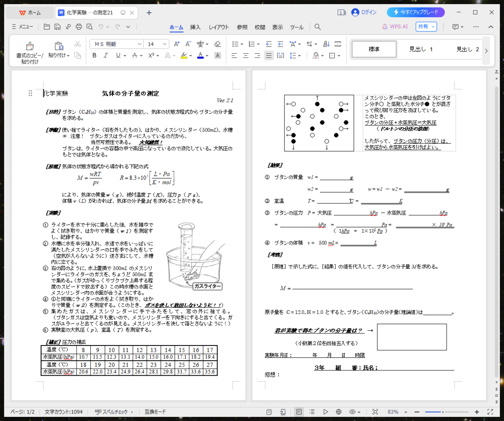Expand the styles gallery arrow
The image size is (504, 421).
coord(486,51)
